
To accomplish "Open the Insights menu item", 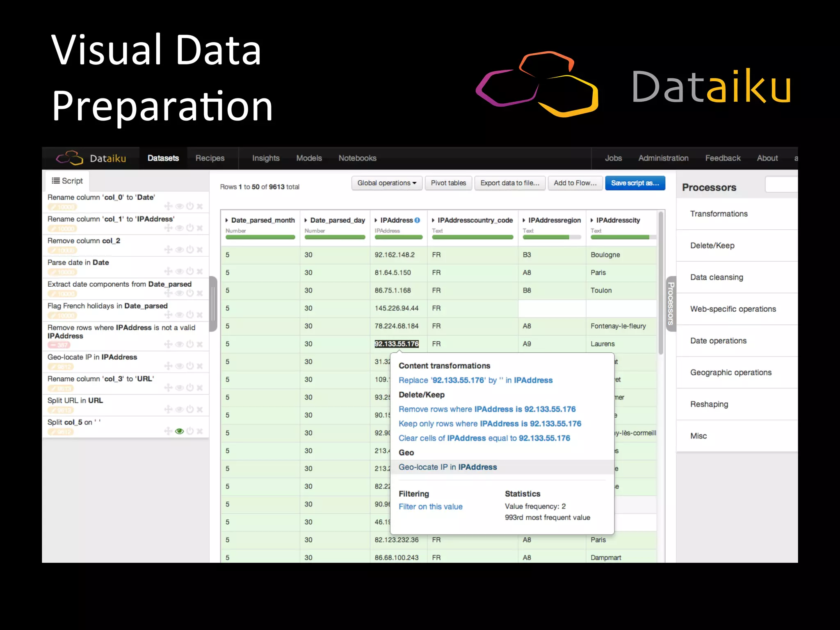I will [266, 158].
